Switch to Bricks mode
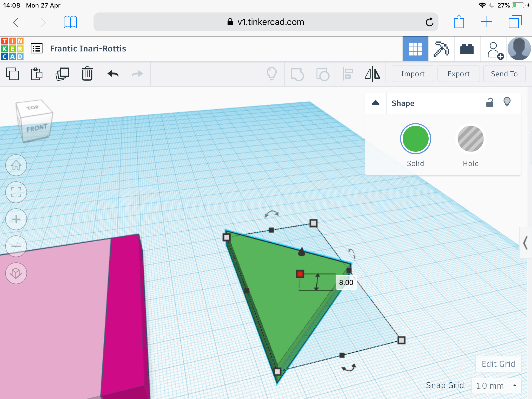Viewport: 532px width, 399px height. [467, 49]
